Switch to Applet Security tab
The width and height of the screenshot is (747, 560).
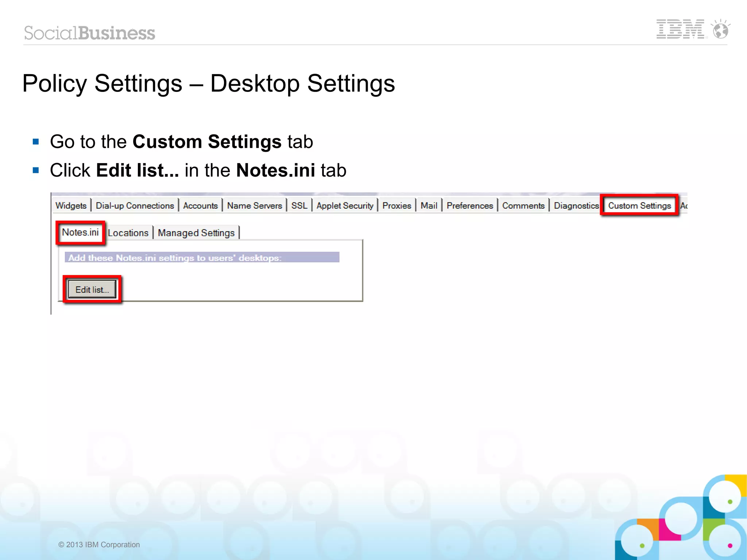pyautogui.click(x=345, y=205)
